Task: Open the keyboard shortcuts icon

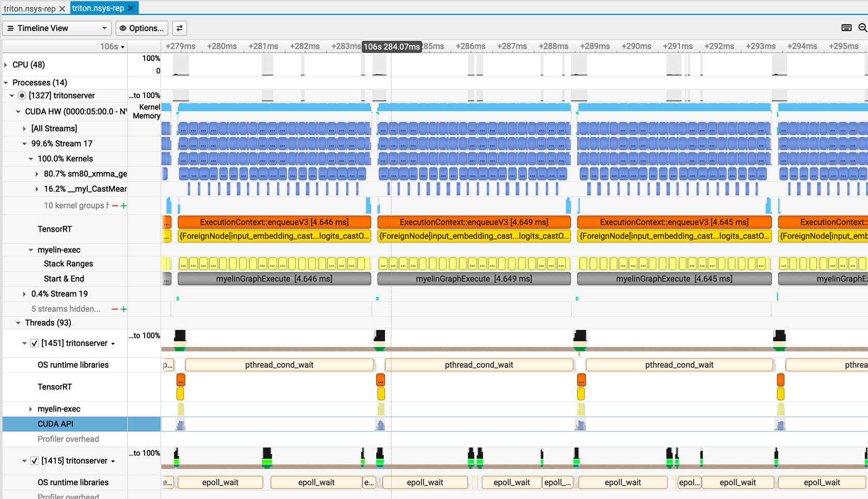Action: coord(846,28)
